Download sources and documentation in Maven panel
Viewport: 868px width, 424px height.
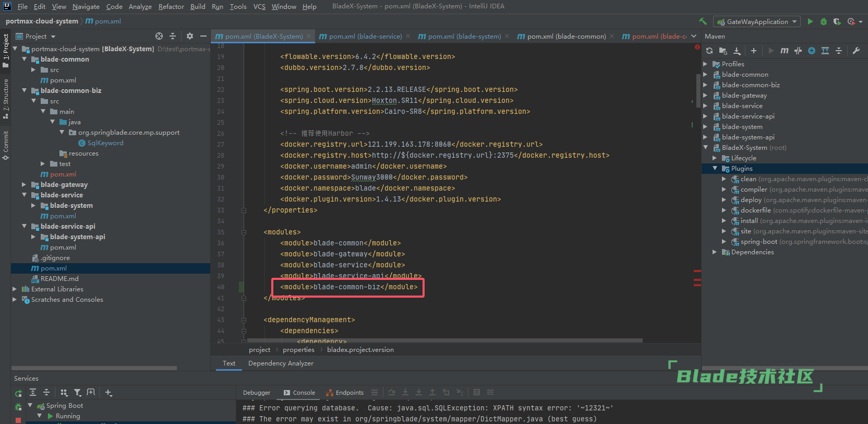[x=737, y=51]
